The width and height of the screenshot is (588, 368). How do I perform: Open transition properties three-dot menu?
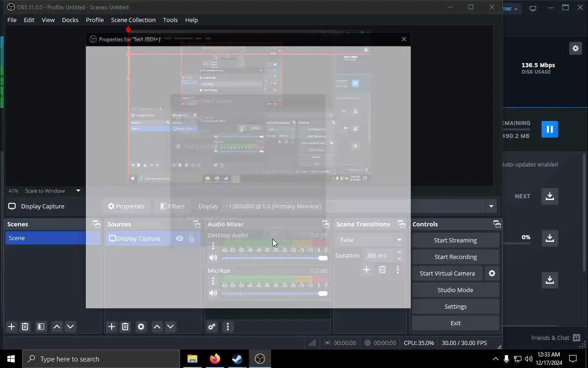[x=398, y=270]
